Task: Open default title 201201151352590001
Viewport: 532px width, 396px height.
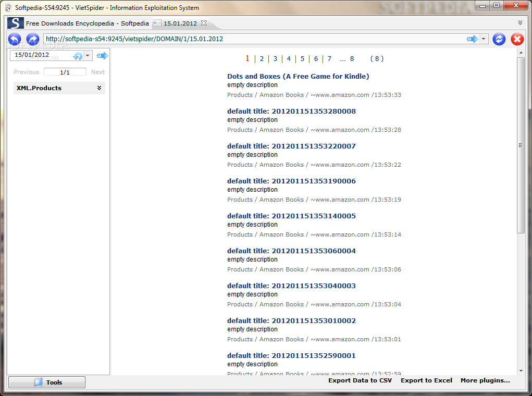Action: click(x=291, y=356)
